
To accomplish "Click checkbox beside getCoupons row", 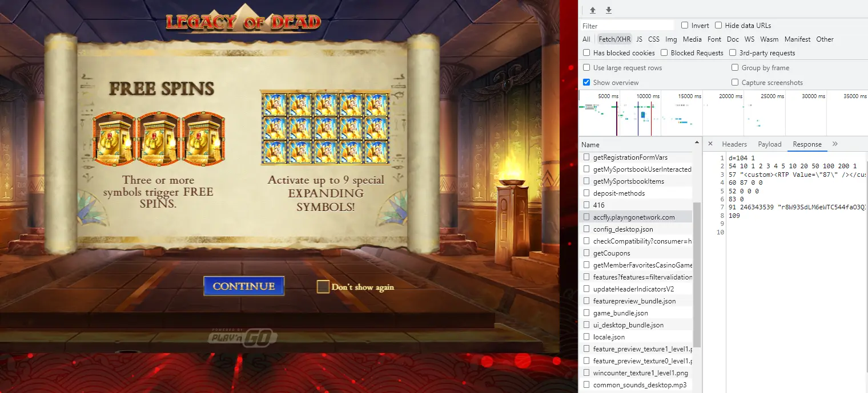I will [586, 253].
